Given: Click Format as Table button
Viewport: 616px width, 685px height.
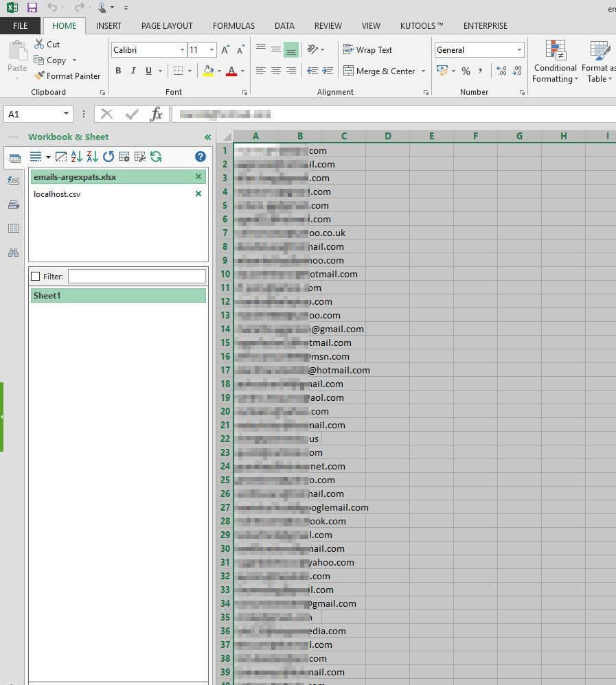Looking at the screenshot, I should [x=599, y=61].
